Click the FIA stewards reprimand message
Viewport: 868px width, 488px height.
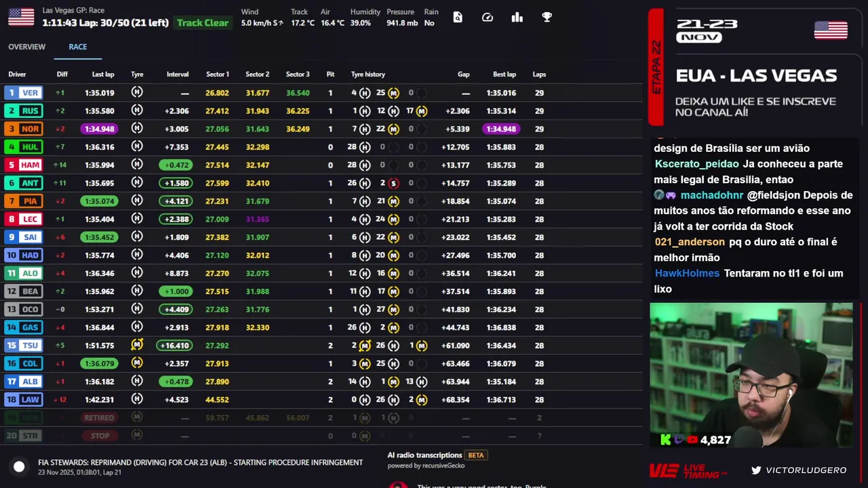200,463
